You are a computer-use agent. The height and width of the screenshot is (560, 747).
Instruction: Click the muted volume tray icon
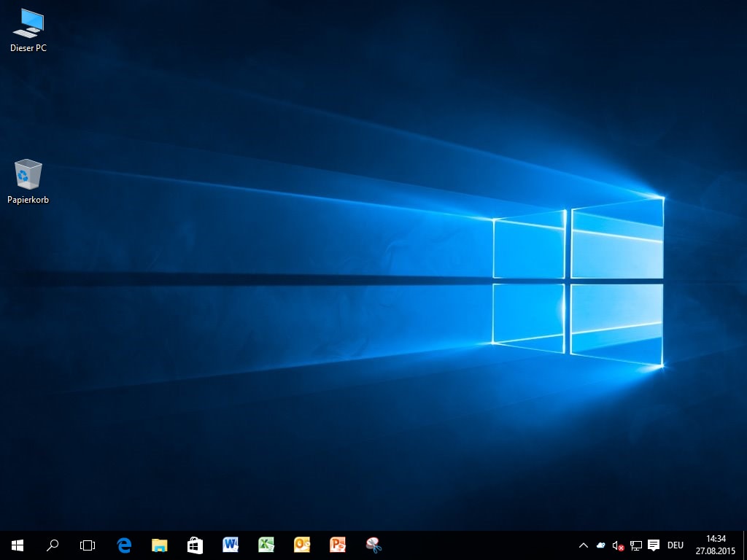click(x=619, y=545)
